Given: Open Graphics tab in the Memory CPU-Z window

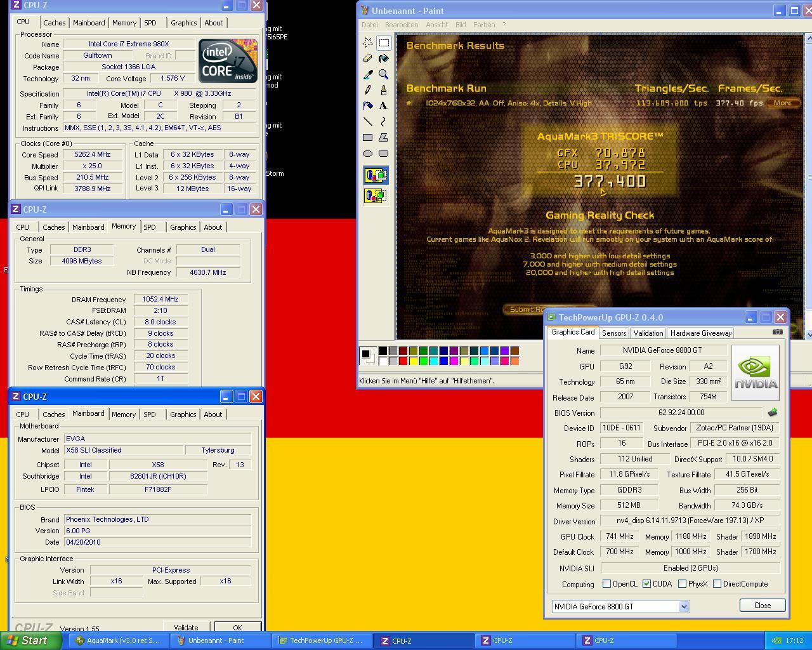Looking at the screenshot, I should tap(183, 227).
